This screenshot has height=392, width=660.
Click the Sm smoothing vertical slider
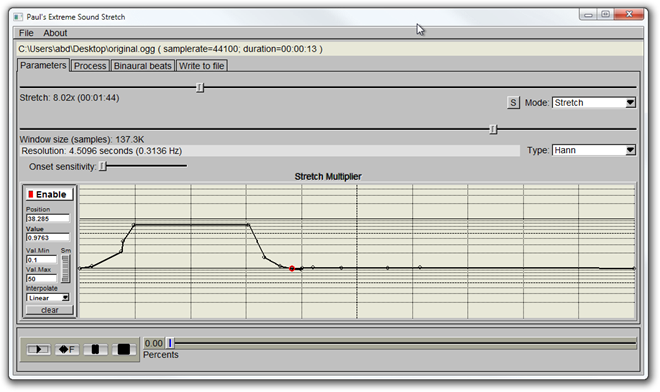coord(65,269)
